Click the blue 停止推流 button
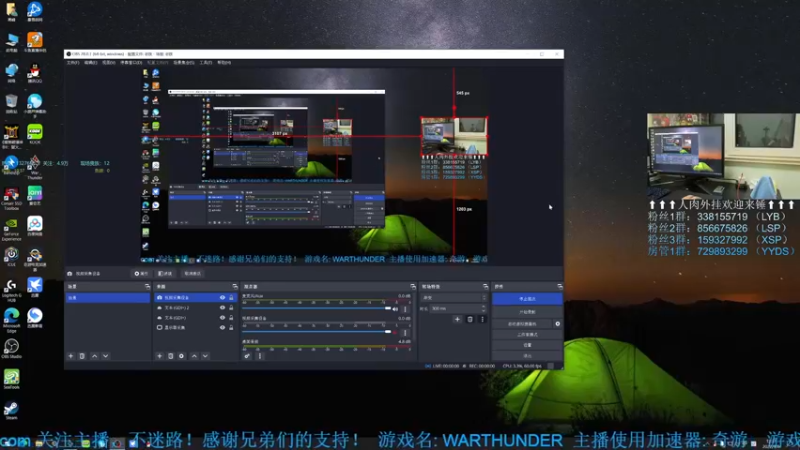 (x=527, y=299)
